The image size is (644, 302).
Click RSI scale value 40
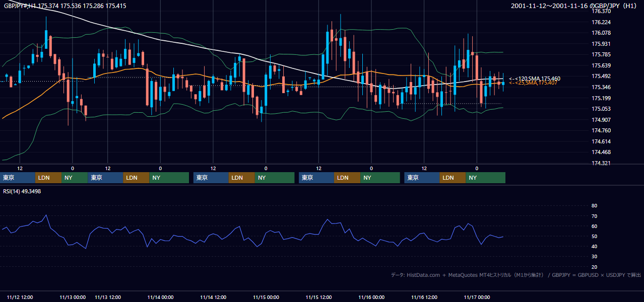coord(594,246)
